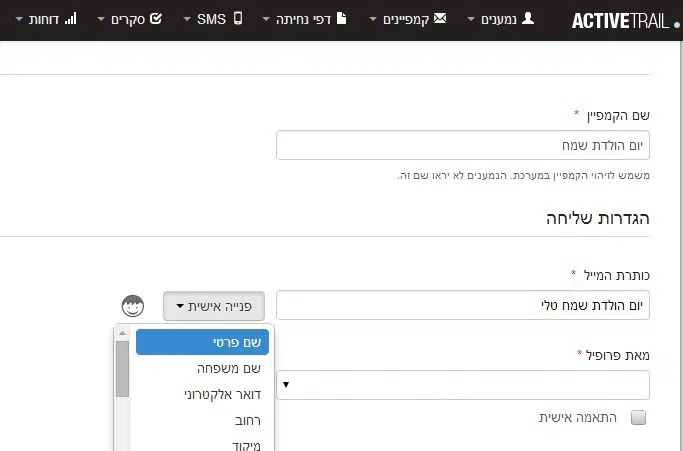Click the landing pages document icon
The height and width of the screenshot is (451, 683).
340,18
